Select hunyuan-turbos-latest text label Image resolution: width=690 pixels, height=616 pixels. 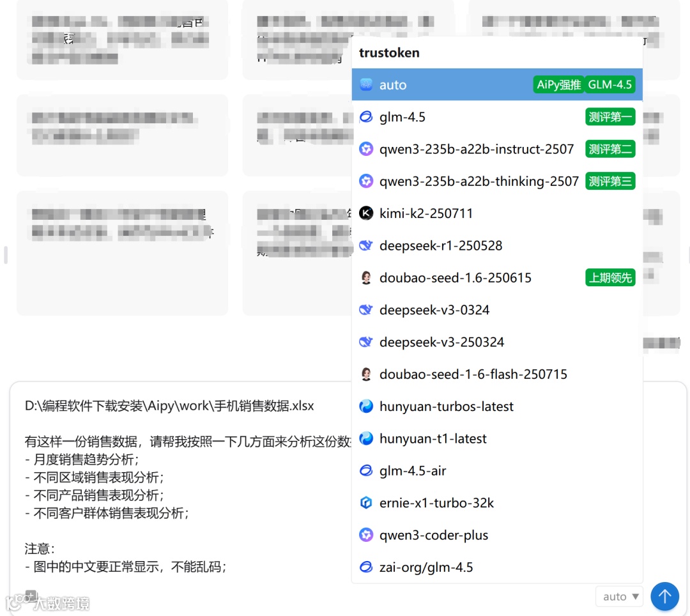click(x=446, y=406)
